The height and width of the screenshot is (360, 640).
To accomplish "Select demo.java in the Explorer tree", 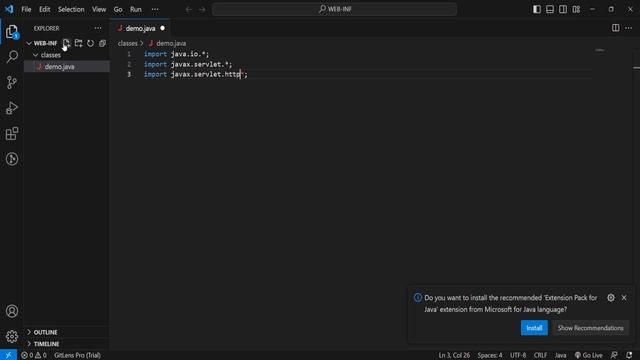I will click(x=67, y=67).
